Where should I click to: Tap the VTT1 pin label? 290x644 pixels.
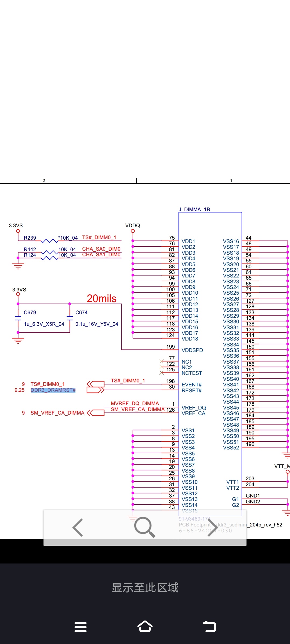coord(233,482)
